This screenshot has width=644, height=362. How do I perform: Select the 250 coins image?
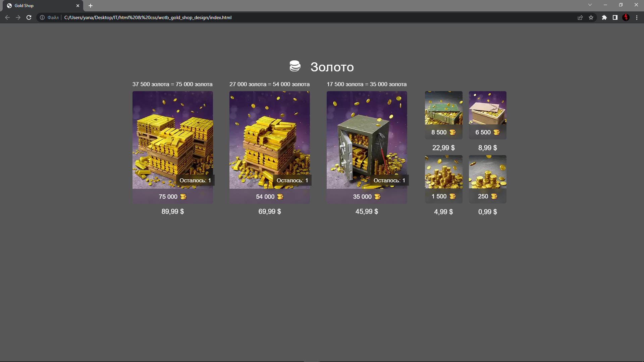pyautogui.click(x=488, y=172)
